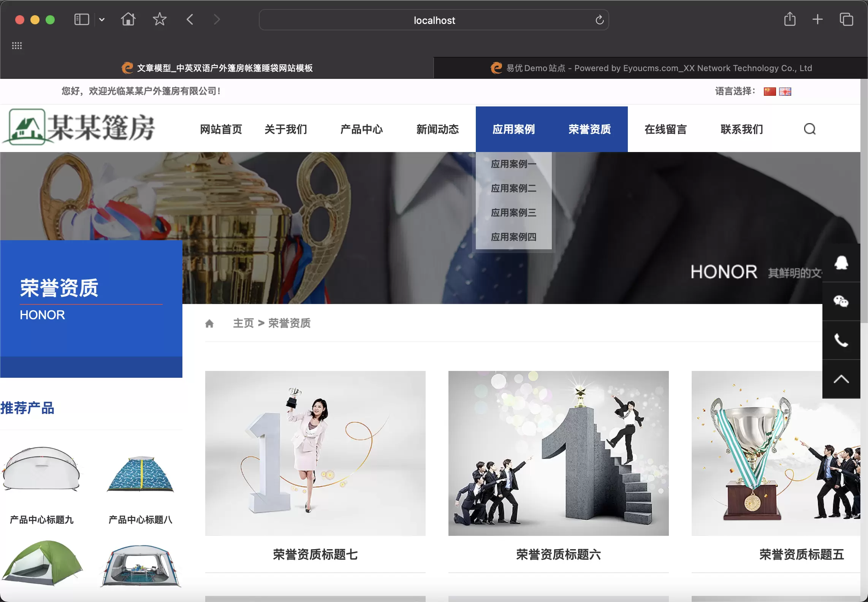This screenshot has width=868, height=602.
Task: Go to the Safari home page icon
Action: pyautogui.click(x=128, y=19)
